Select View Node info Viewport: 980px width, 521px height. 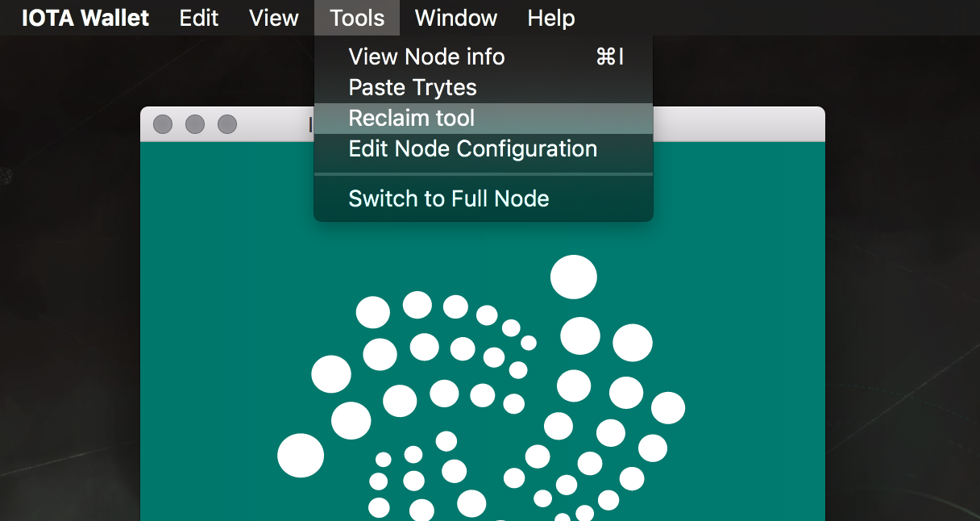point(484,57)
